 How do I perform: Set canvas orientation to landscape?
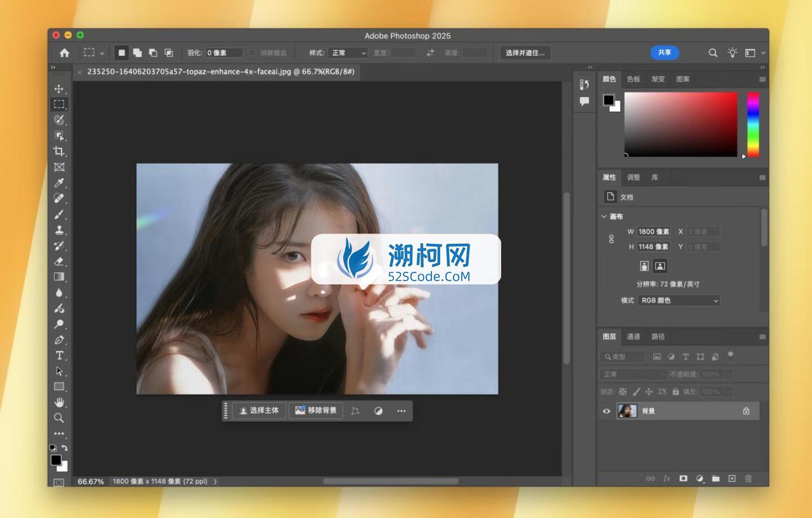point(660,265)
